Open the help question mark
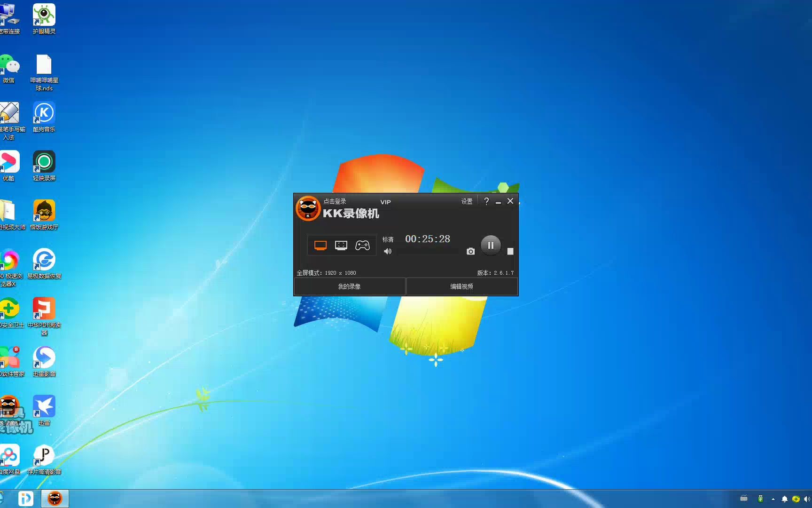Image resolution: width=812 pixels, height=508 pixels. pos(486,201)
